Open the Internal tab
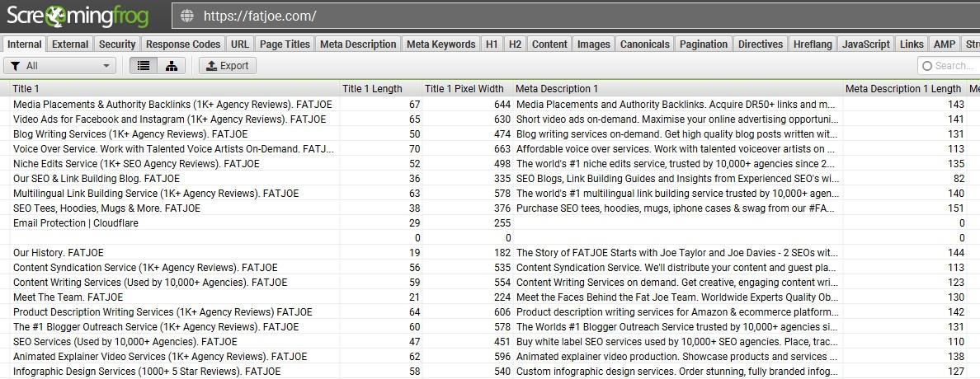 click(x=25, y=44)
